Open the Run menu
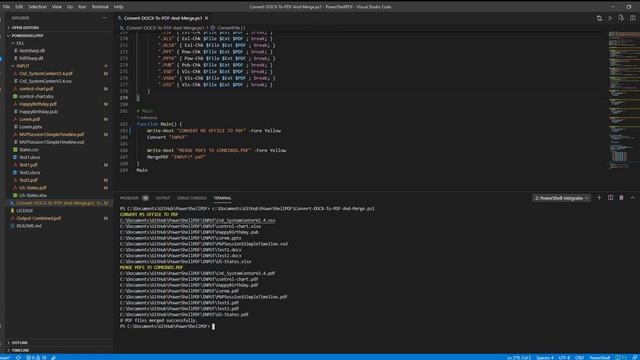640x360 pixels. 82,7
